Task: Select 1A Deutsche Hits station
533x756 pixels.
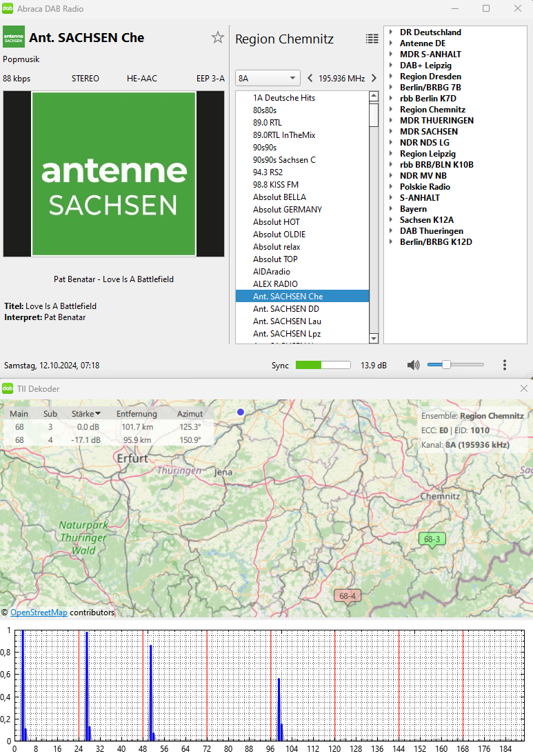Action: [302, 98]
